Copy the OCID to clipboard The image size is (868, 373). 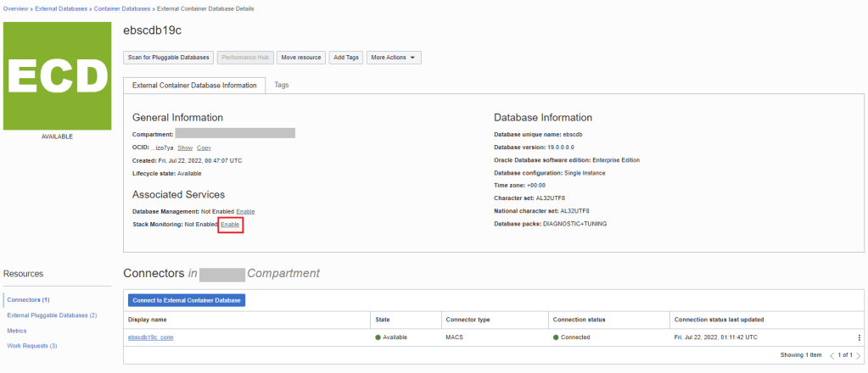pos(204,148)
